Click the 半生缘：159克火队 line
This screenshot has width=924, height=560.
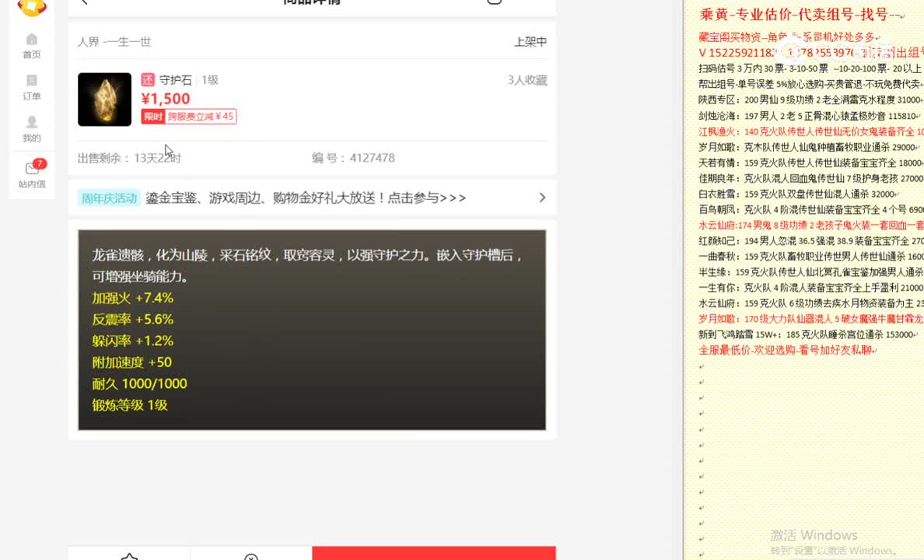[x=811, y=271]
